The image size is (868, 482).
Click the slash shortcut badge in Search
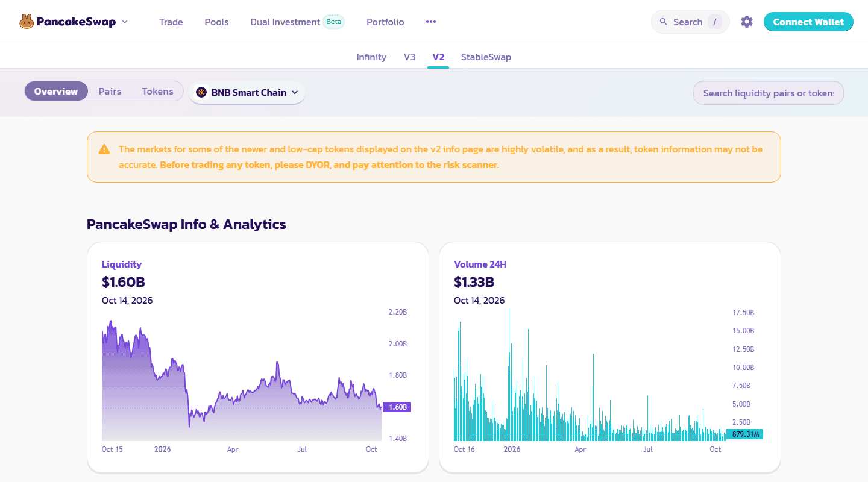[714, 22]
